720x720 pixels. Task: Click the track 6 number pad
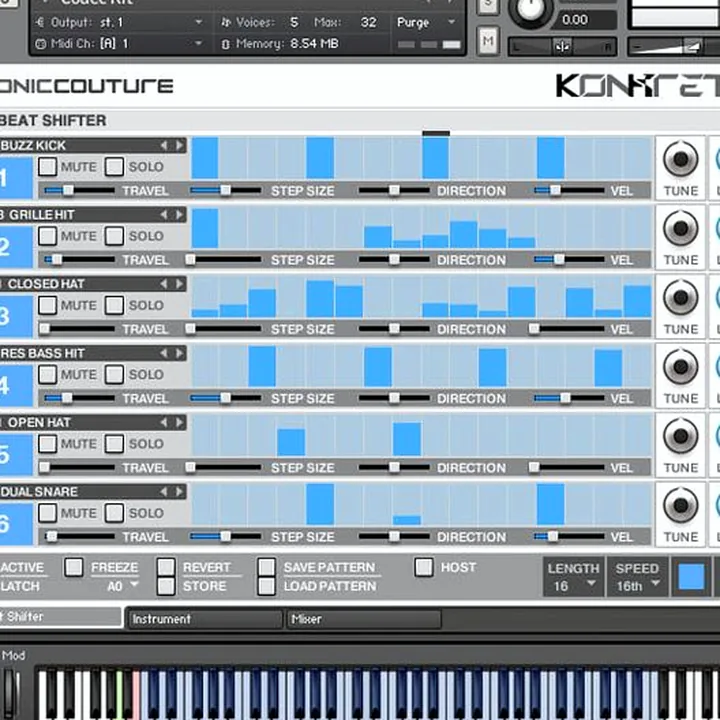coord(16,524)
